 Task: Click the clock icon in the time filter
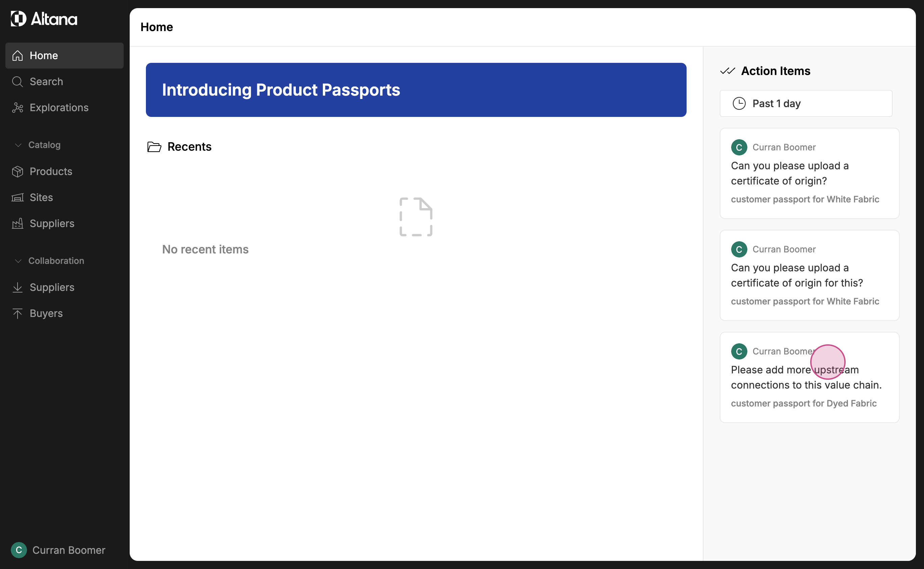click(739, 103)
